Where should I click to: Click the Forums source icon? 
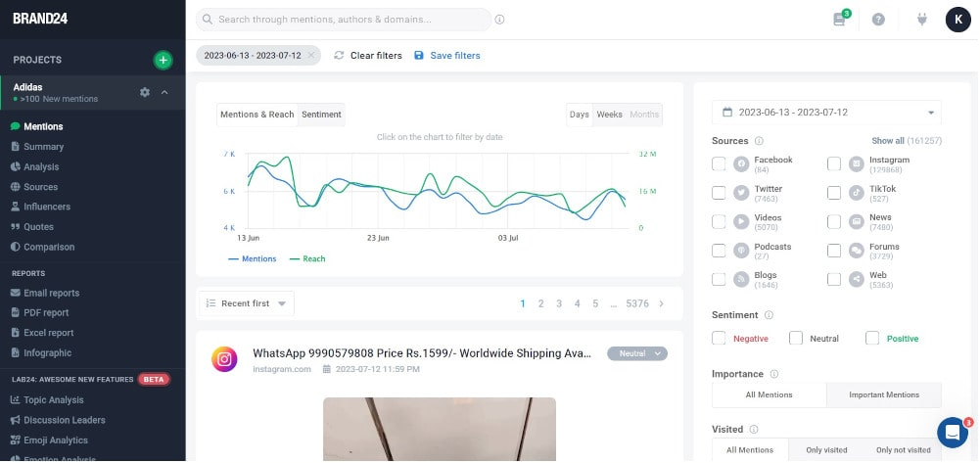coord(857,251)
